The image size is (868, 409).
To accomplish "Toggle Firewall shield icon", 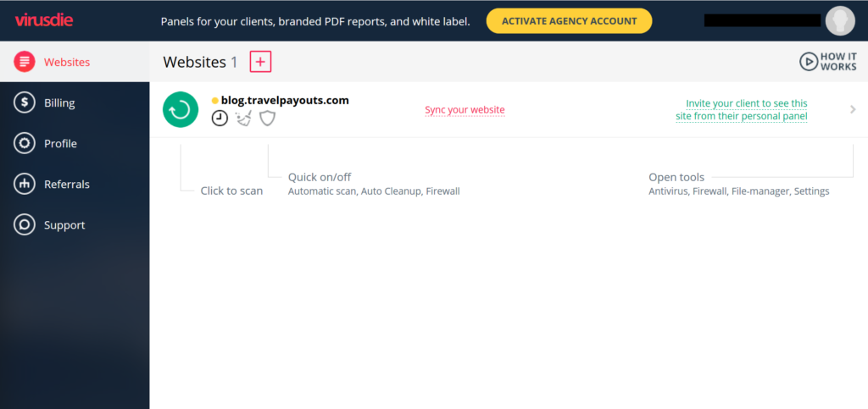I will point(267,119).
